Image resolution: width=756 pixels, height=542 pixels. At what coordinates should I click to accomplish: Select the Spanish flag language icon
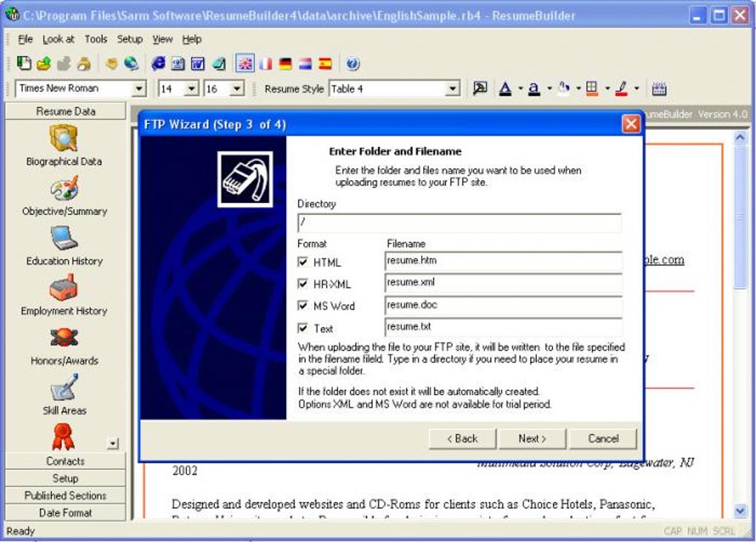point(325,64)
